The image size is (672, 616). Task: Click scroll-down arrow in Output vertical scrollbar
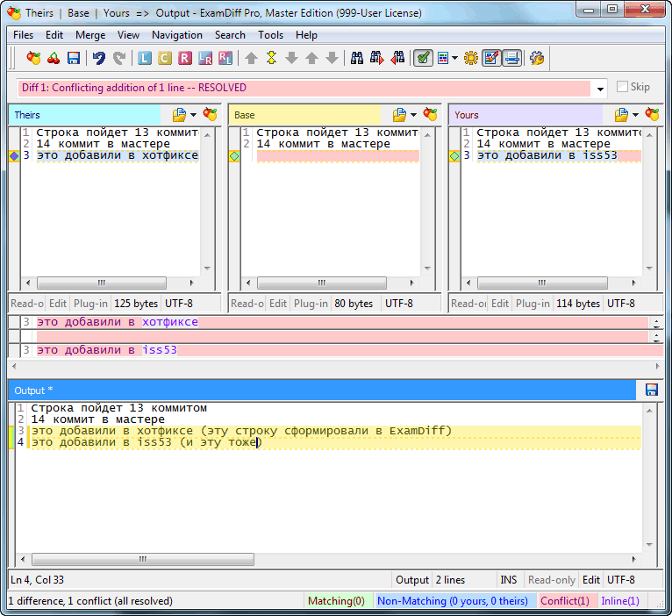[649, 545]
